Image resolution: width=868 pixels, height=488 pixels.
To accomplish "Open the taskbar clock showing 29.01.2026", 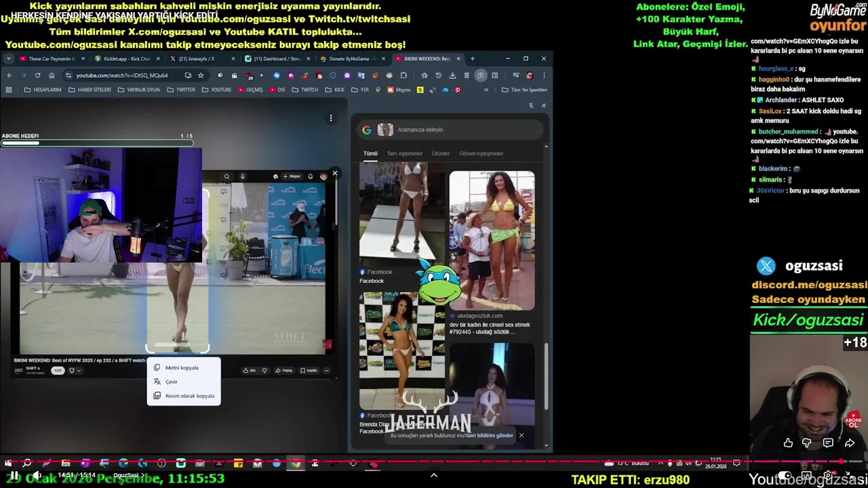I will tap(715, 464).
